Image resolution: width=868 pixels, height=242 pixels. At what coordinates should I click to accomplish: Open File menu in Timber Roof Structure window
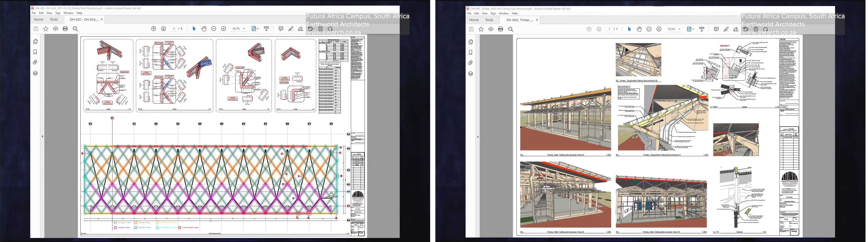pos(34,13)
